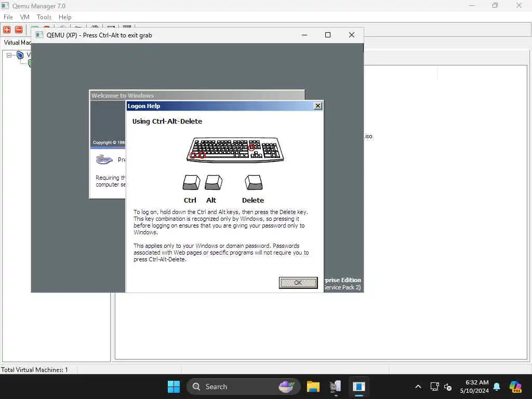Click the Qemu Manager 7.0 app icon
Viewport: 532px width, 399px height.
[5, 6]
